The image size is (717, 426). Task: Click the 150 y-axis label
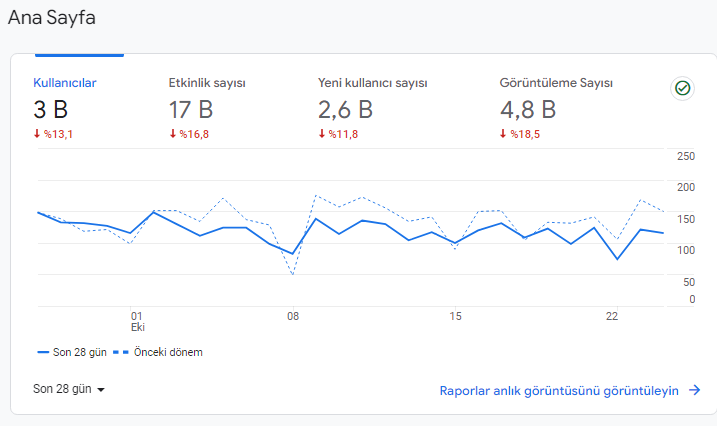(x=686, y=219)
